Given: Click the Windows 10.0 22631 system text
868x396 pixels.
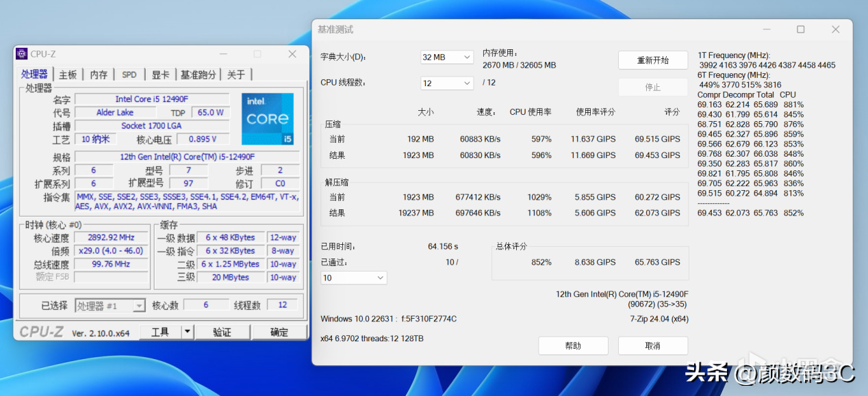Looking at the screenshot, I should [388, 319].
